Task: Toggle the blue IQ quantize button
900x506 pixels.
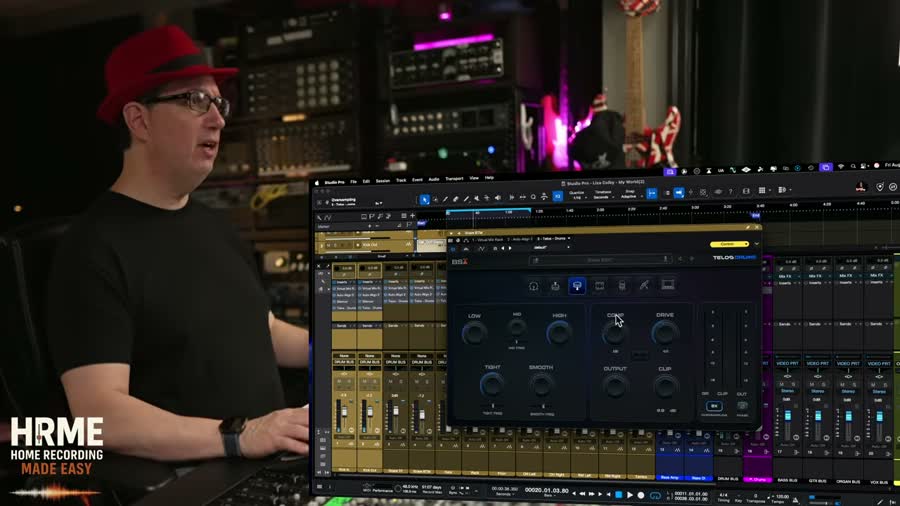Action: pos(557,196)
